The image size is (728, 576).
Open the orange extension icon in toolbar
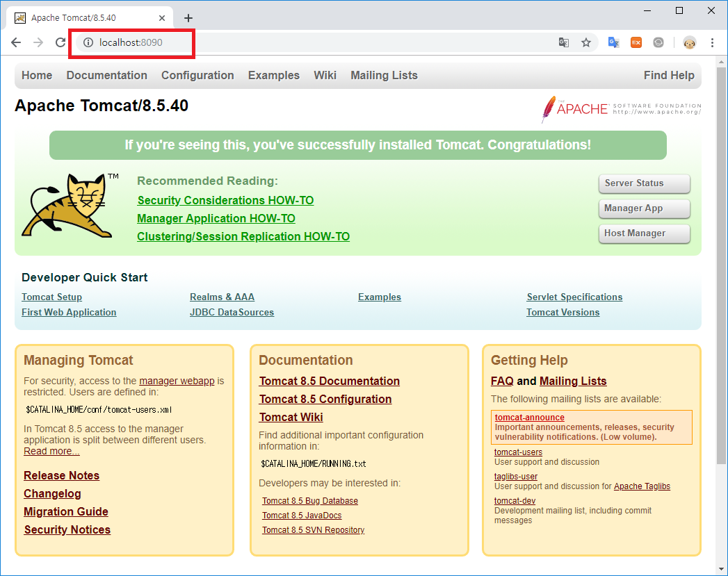tap(636, 42)
